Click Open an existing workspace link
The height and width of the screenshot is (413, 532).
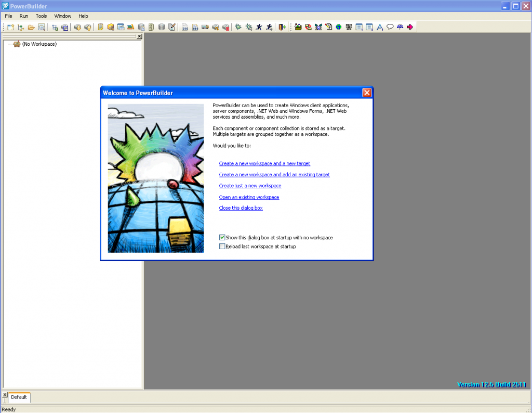249,197
